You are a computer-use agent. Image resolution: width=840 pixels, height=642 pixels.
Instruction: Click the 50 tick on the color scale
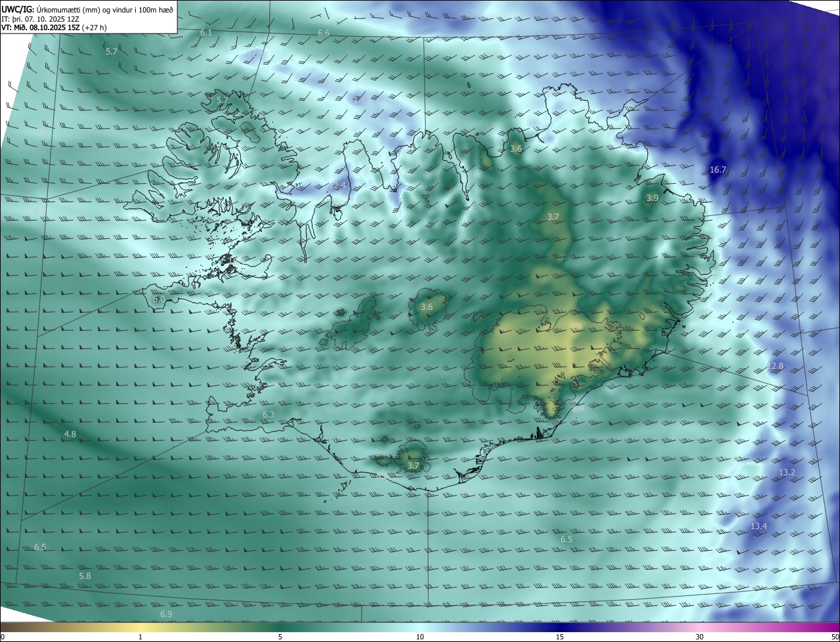(x=835, y=637)
